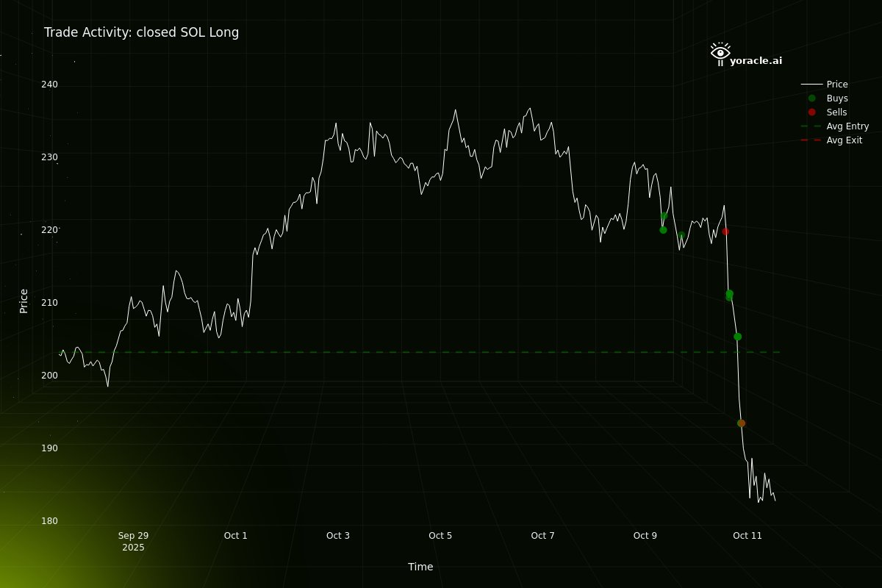Click the 'Time' axis title

[x=420, y=567]
